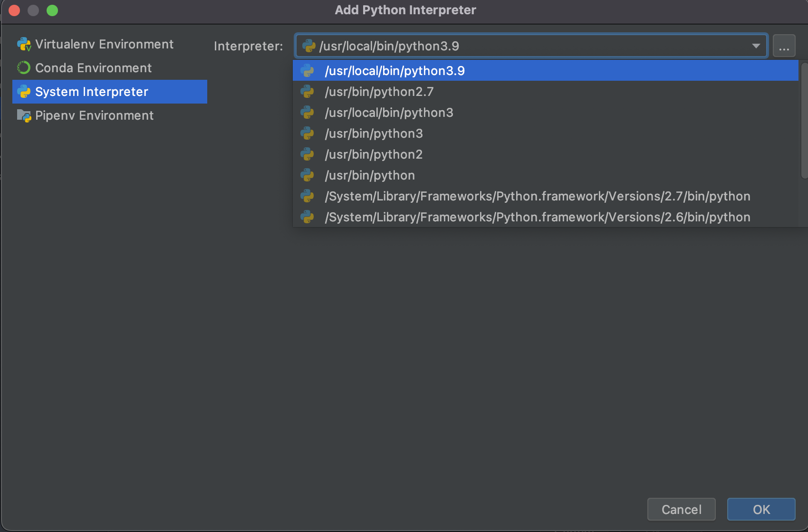Click the Python icon beside /usr/local/bin/python3

pyautogui.click(x=308, y=113)
